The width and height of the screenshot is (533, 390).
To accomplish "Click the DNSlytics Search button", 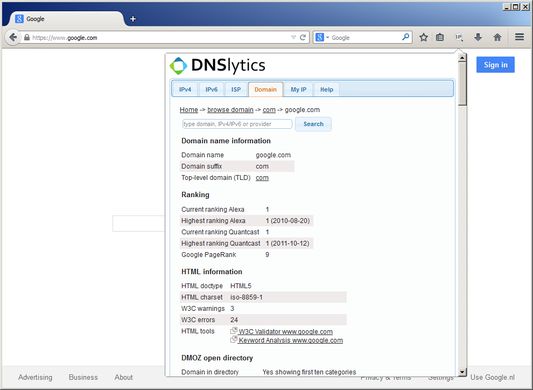I will click(313, 124).
